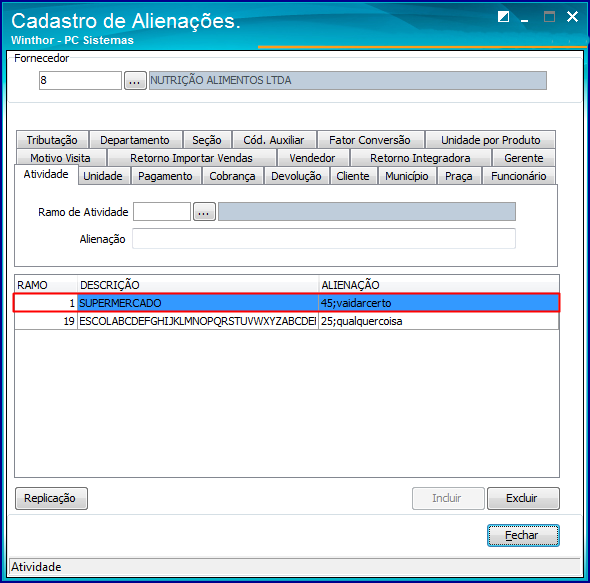Select the SUPERMERCADO row description
This screenshot has width=590, height=583.
pyautogui.click(x=198, y=303)
